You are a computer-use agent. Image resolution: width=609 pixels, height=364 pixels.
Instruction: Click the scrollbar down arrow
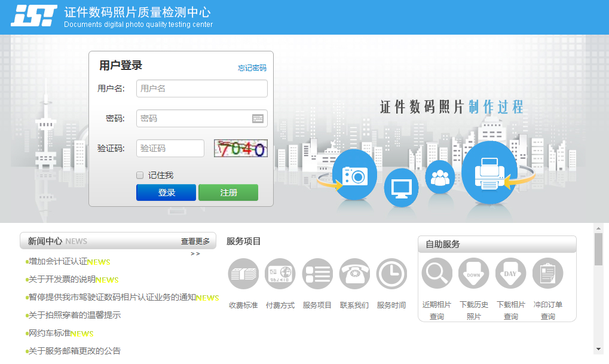coord(598,349)
